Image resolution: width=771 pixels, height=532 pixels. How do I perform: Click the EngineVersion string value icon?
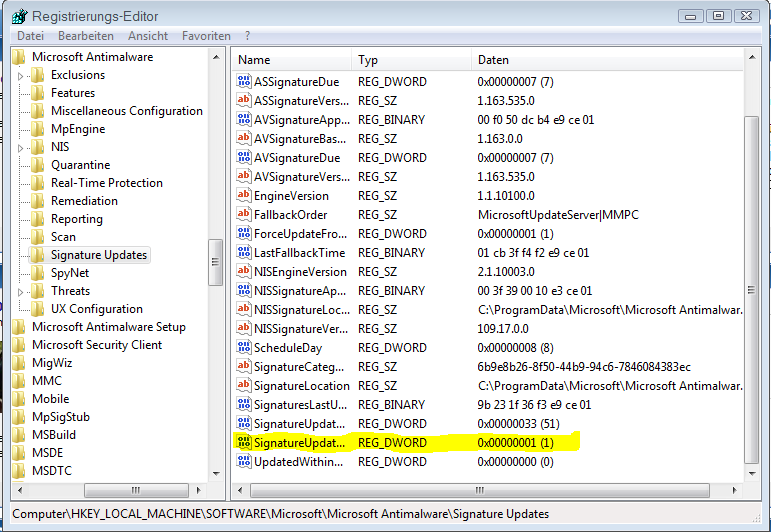(243, 196)
